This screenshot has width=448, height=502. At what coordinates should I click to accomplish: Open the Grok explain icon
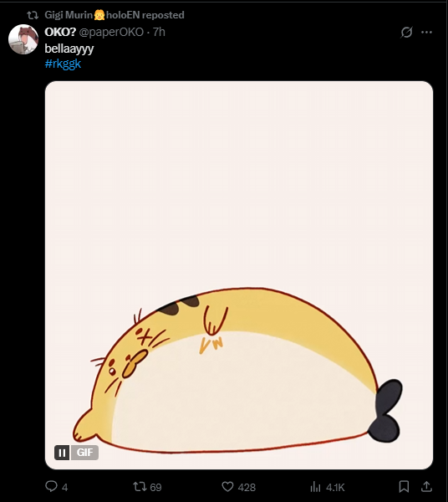406,32
